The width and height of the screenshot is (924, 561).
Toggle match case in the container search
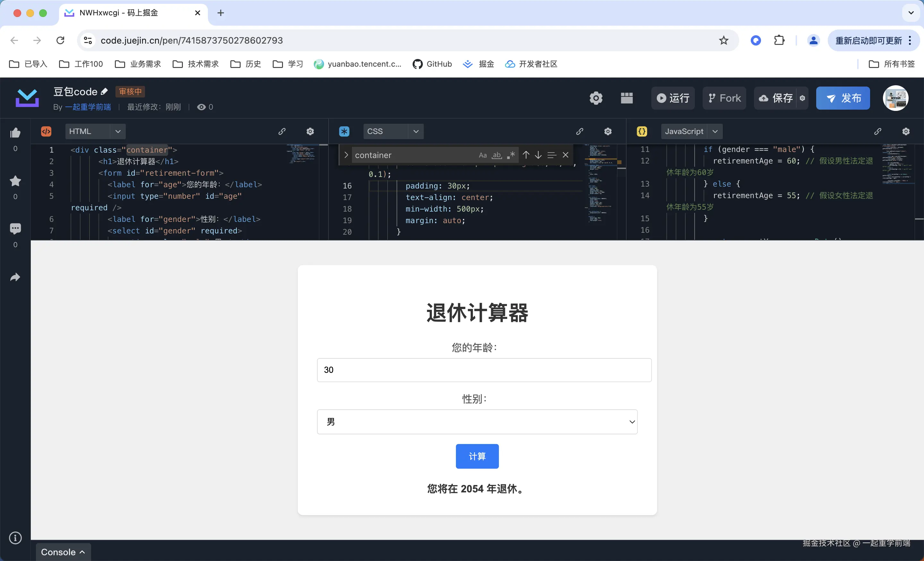point(482,155)
